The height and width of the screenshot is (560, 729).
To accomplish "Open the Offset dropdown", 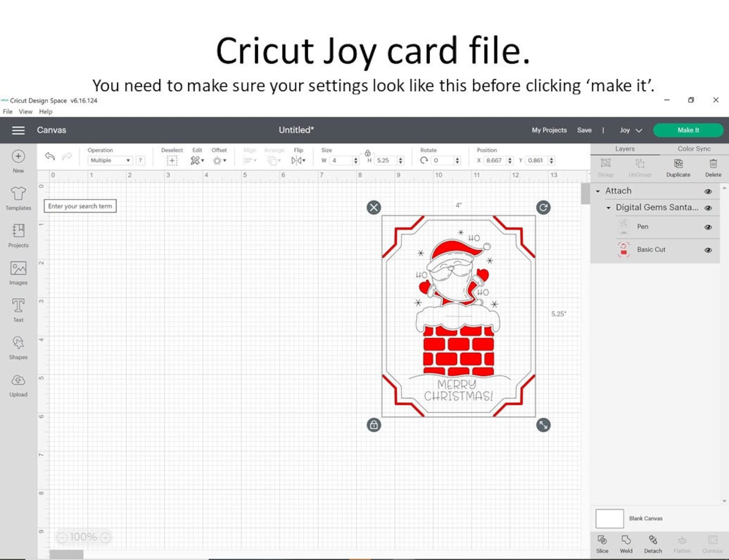I will pyautogui.click(x=219, y=160).
